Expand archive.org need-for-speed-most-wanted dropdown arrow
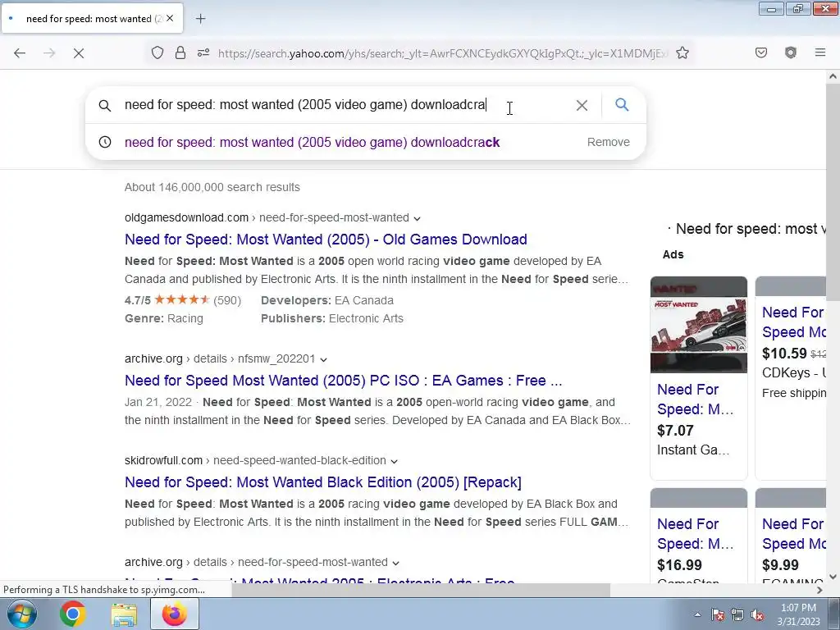840x630 pixels. click(395, 563)
